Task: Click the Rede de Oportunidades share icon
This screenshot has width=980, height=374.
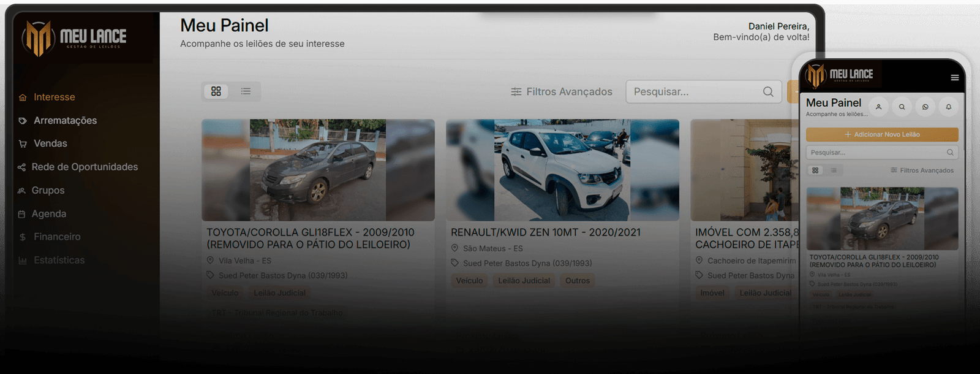Action: 21,167
